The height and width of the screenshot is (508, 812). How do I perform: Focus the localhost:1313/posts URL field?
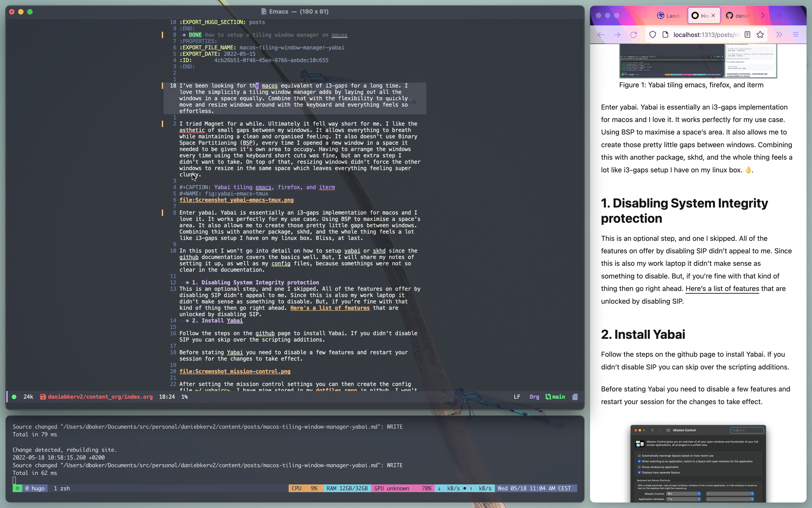tap(706, 35)
